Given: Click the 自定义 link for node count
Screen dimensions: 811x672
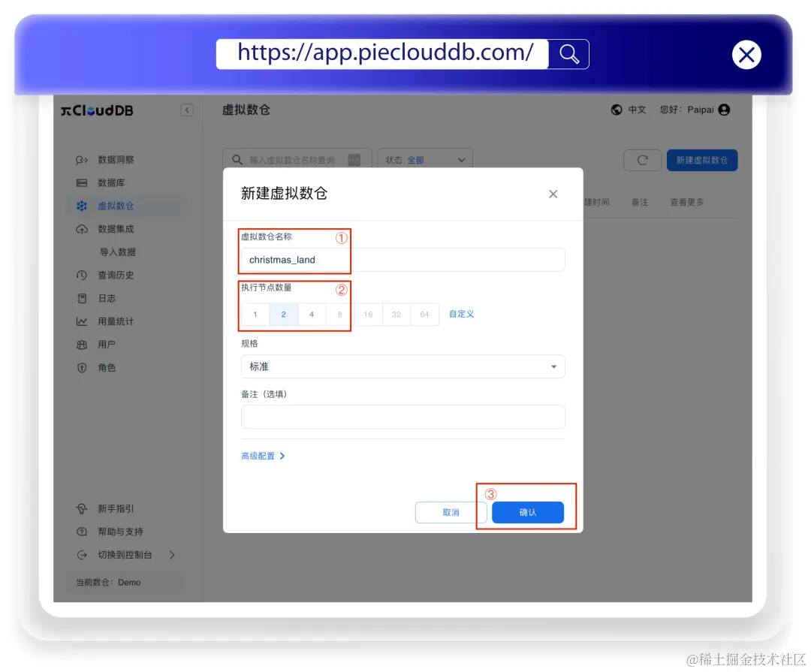Looking at the screenshot, I should (x=461, y=314).
